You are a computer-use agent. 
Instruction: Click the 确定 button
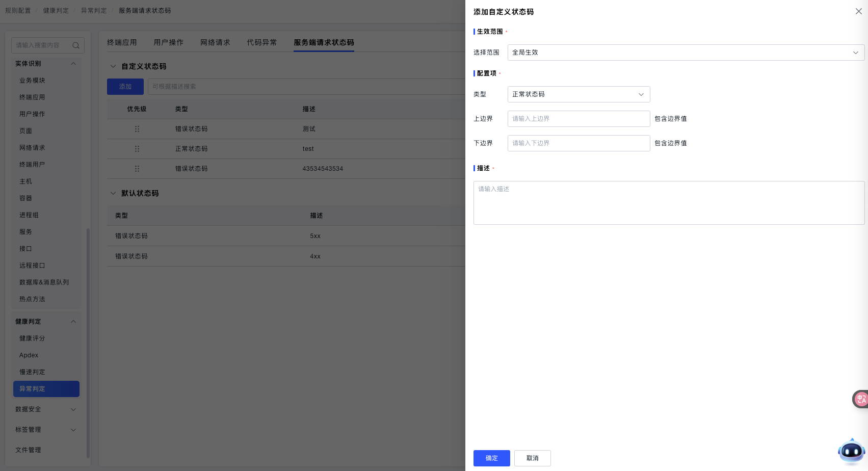click(491, 458)
